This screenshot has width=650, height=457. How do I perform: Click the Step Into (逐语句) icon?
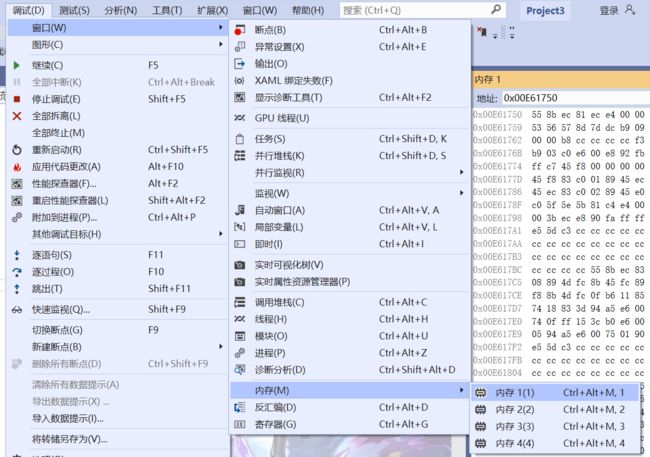(17, 255)
